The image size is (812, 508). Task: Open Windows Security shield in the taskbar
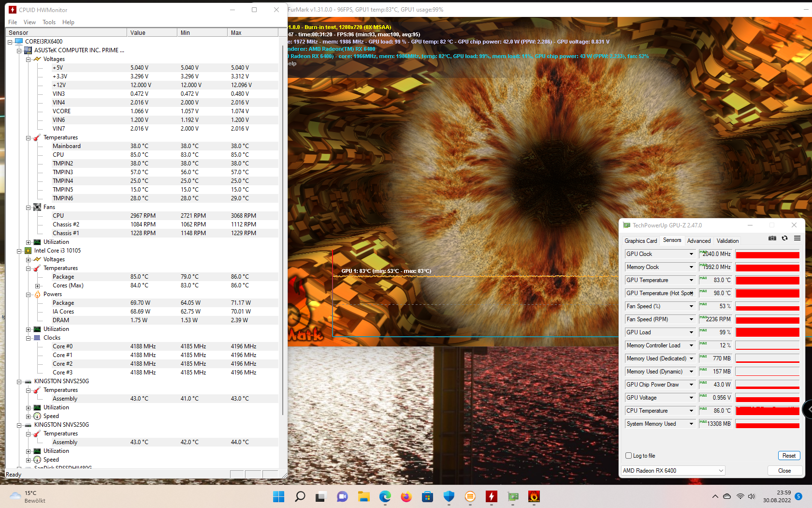coord(449,496)
